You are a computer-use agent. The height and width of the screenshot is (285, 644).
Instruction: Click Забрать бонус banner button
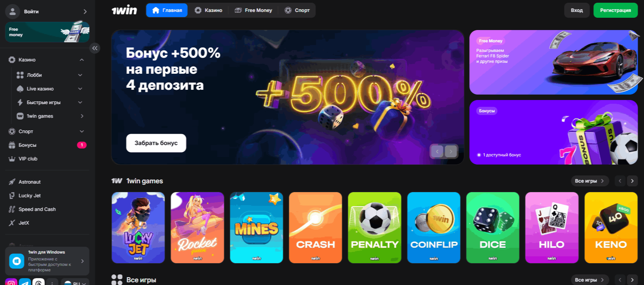[x=156, y=143]
